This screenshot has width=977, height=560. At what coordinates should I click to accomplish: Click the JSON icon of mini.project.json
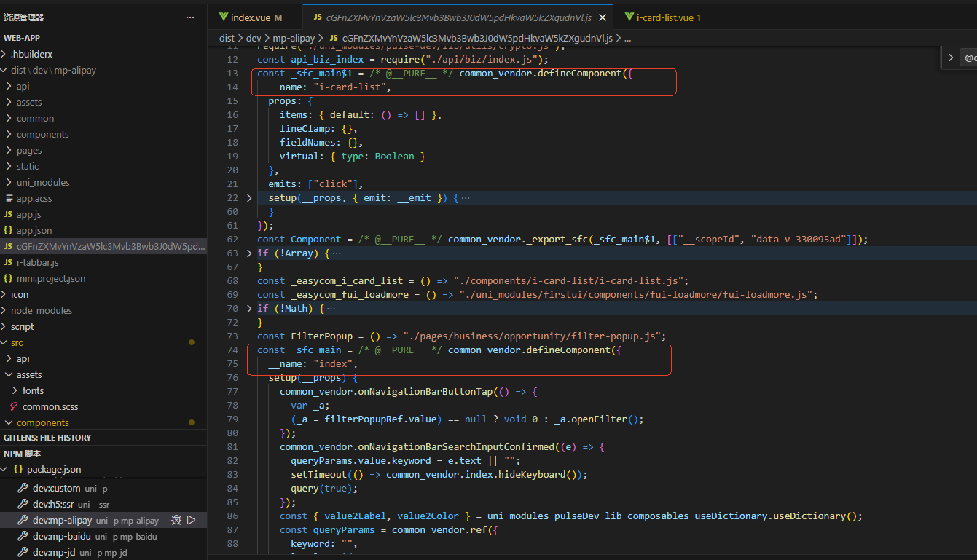pyautogui.click(x=8, y=278)
